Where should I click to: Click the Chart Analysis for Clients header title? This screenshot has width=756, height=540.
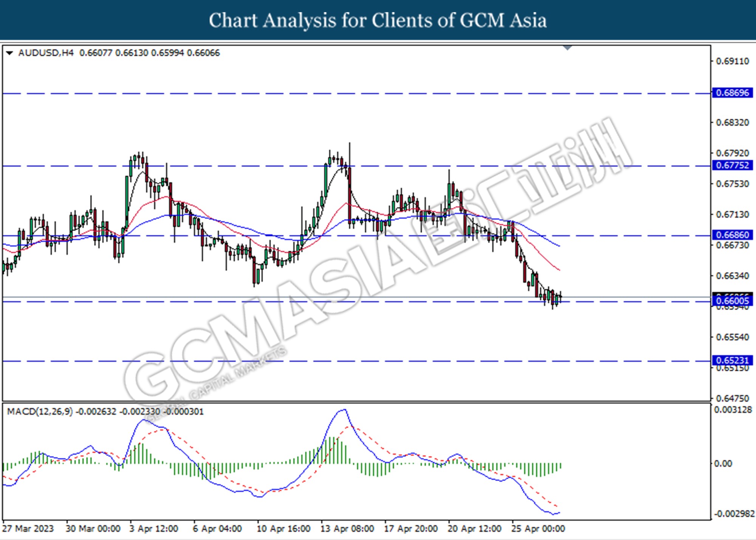pos(378,20)
